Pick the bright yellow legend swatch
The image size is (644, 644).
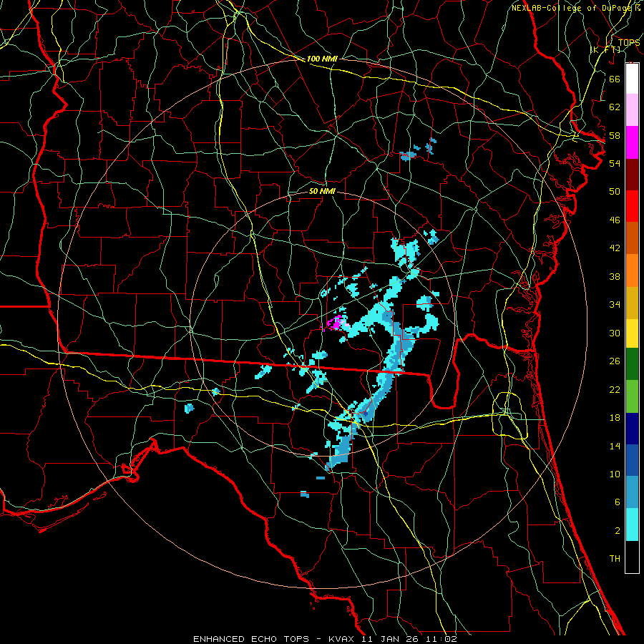point(632,333)
